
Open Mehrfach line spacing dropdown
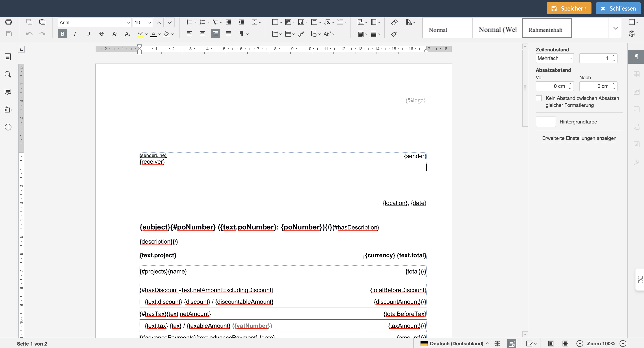coord(554,58)
